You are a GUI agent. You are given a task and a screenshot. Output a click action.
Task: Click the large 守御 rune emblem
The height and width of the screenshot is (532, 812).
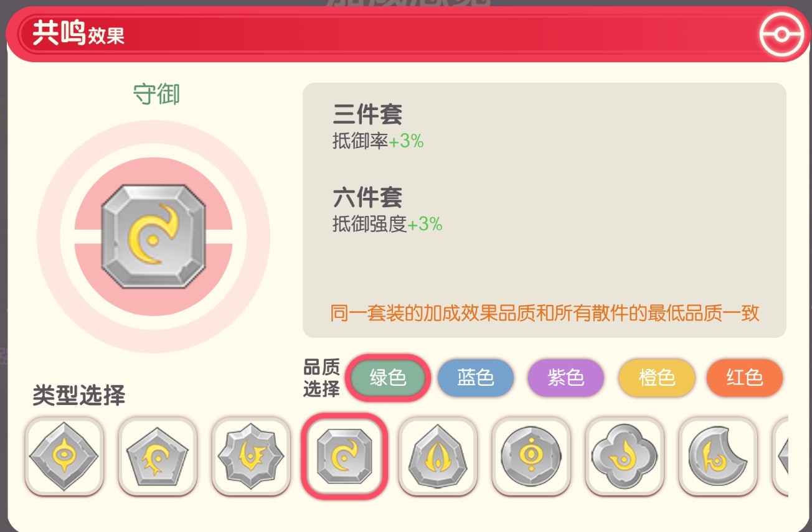pos(153,236)
